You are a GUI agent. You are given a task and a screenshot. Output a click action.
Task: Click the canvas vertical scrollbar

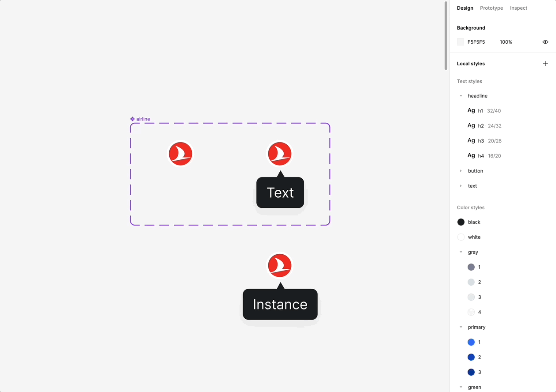click(446, 35)
